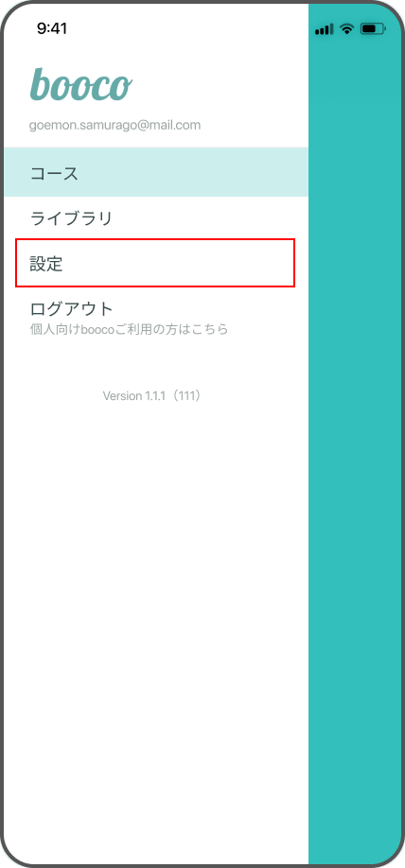Click the 個人向けboocoご利用の方はこちら link

click(129, 329)
